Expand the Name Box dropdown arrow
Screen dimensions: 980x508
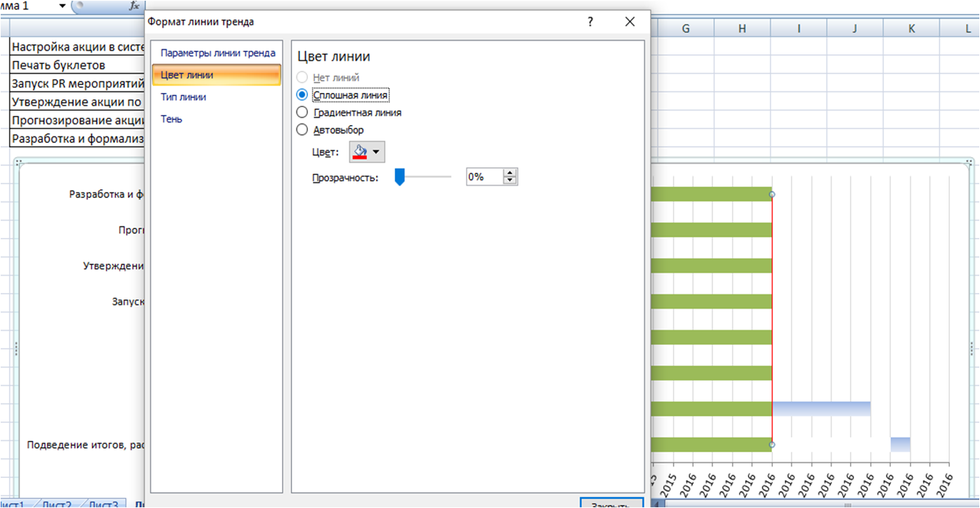(62, 6)
